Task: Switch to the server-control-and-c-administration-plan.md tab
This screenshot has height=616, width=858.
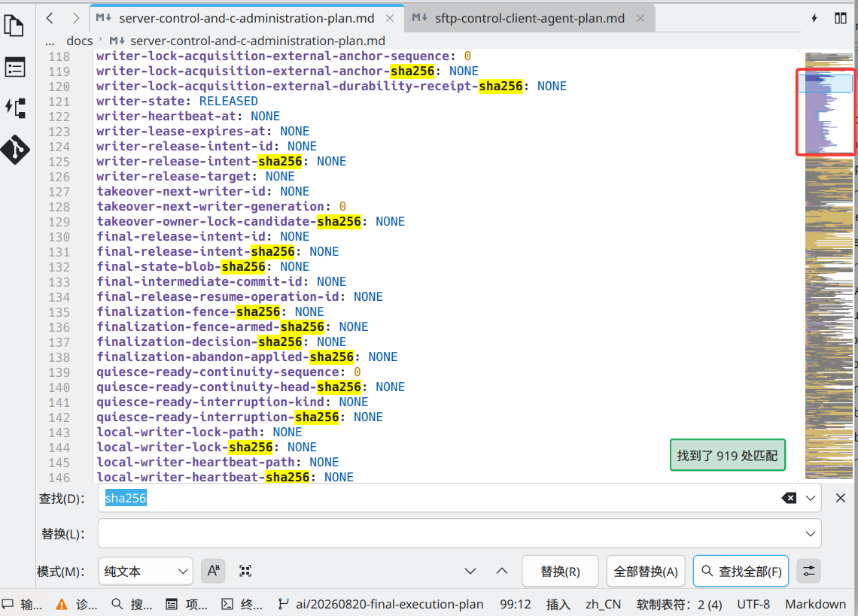Action: (246, 18)
